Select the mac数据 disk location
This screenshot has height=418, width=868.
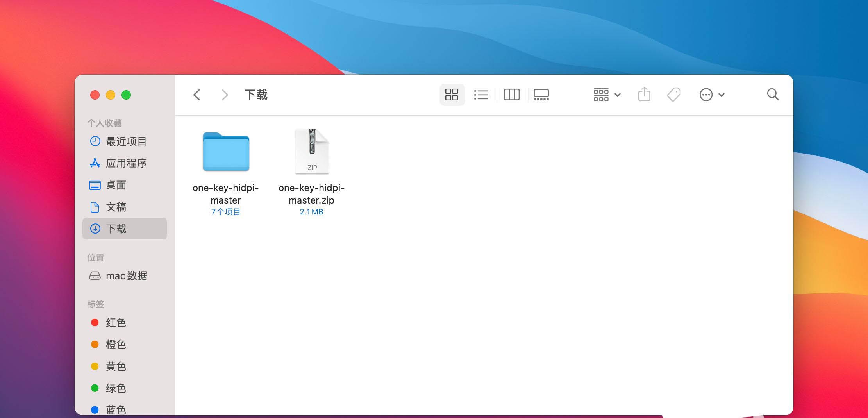point(126,276)
